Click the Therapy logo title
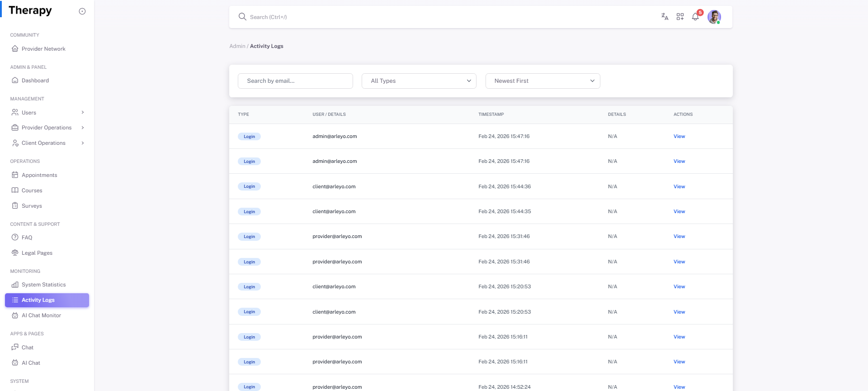Image resolution: width=868 pixels, height=391 pixels. point(30,10)
